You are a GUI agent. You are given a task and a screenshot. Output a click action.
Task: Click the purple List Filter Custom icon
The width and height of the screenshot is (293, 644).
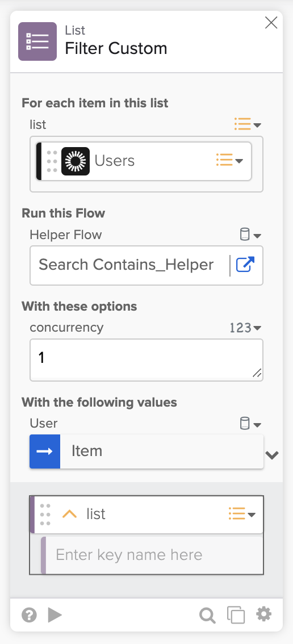(x=37, y=41)
